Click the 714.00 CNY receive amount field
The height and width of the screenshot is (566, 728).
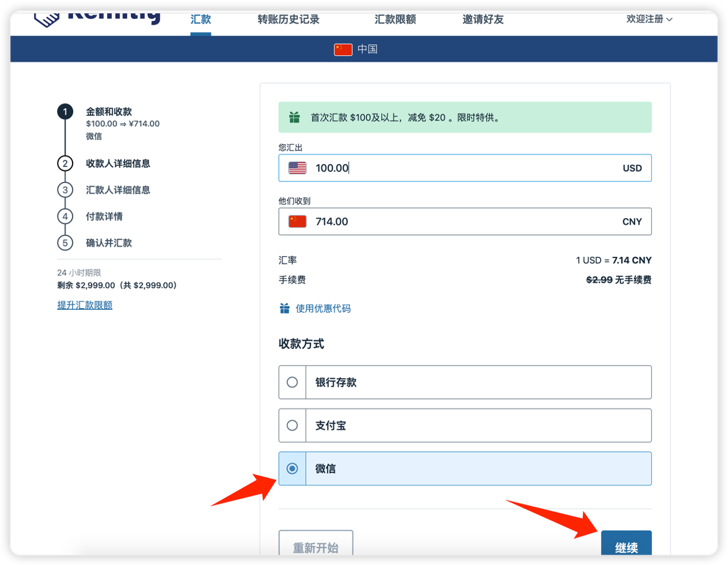(465, 222)
